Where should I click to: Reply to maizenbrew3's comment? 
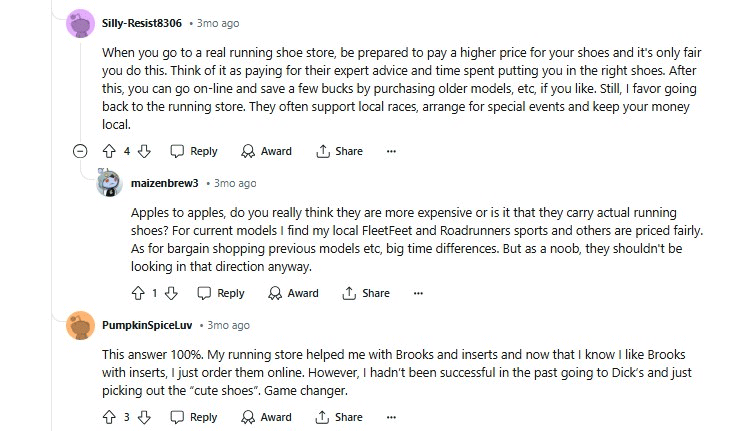(220, 293)
